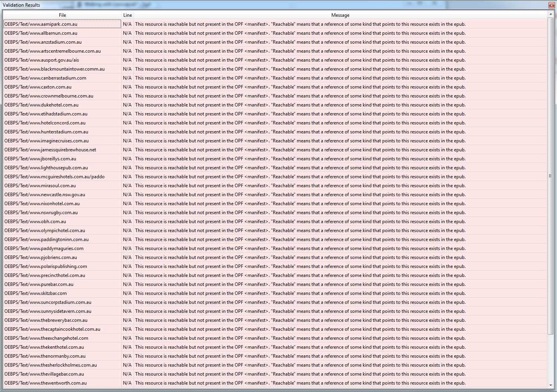Sort results by the Message column header
The image size is (557, 392).
tap(340, 15)
